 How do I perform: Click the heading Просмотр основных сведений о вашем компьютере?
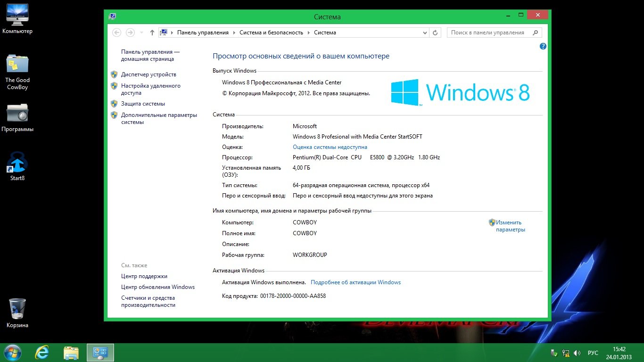pyautogui.click(x=301, y=56)
